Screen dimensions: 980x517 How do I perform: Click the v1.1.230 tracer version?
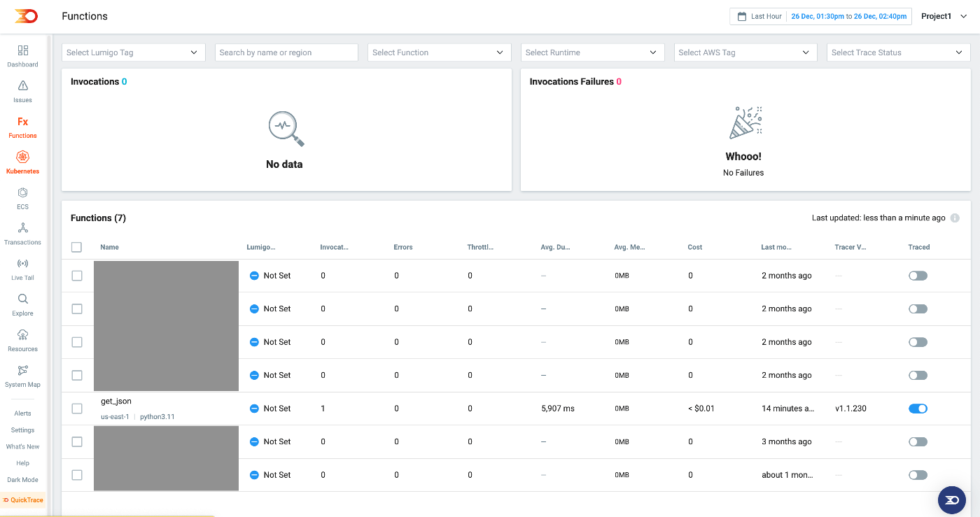tap(850, 409)
